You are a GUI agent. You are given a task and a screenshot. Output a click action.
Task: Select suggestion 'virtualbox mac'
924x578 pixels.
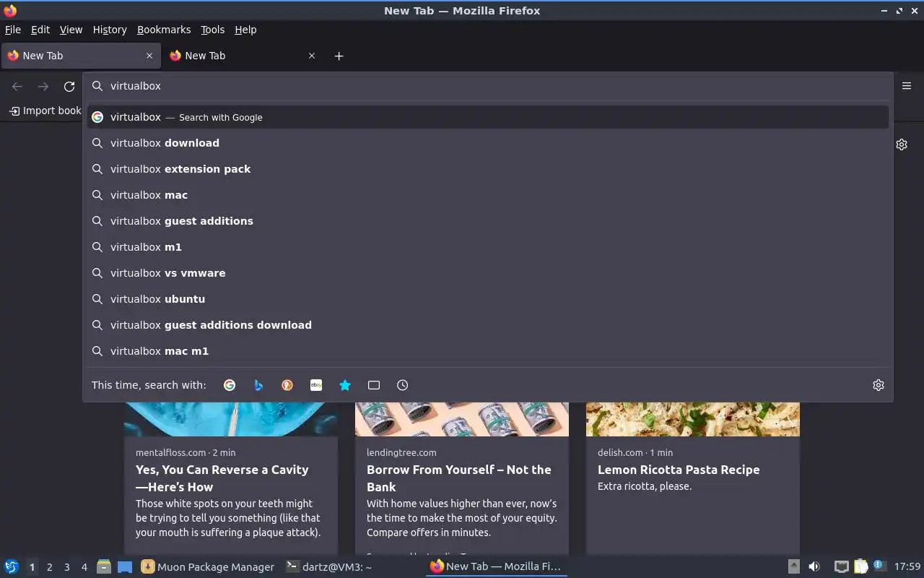tap(487, 195)
